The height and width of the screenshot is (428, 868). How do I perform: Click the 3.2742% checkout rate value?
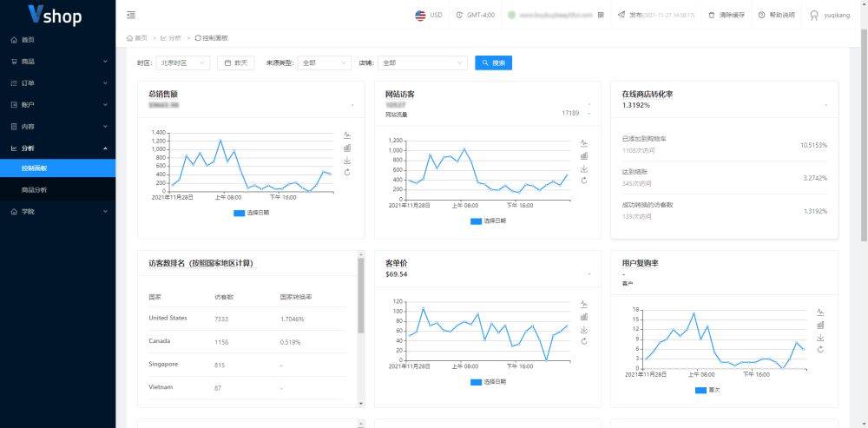click(815, 178)
